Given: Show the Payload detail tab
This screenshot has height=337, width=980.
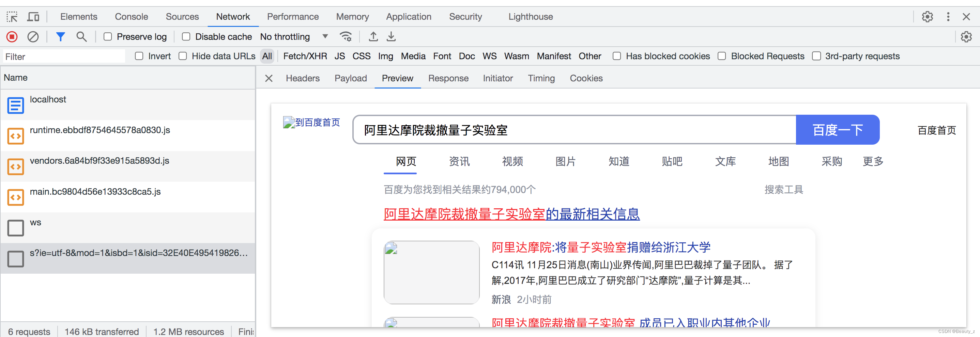Looking at the screenshot, I should coord(351,78).
